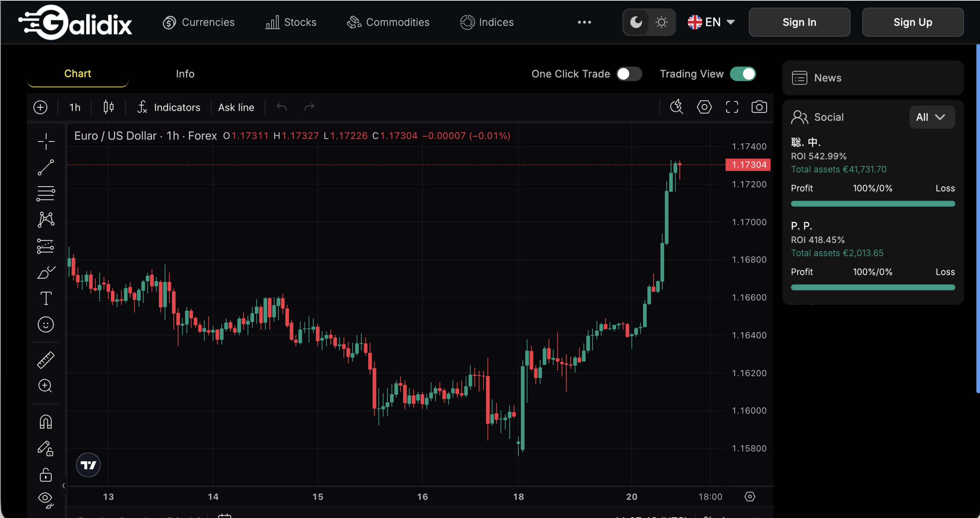Viewport: 980px width, 518px height.
Task: Open the Indicators panel
Action: pos(169,107)
